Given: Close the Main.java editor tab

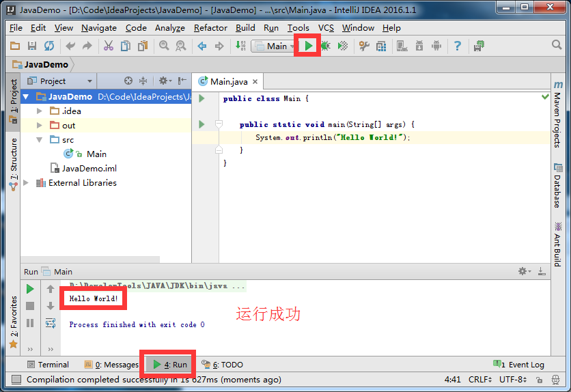Looking at the screenshot, I should 255,81.
